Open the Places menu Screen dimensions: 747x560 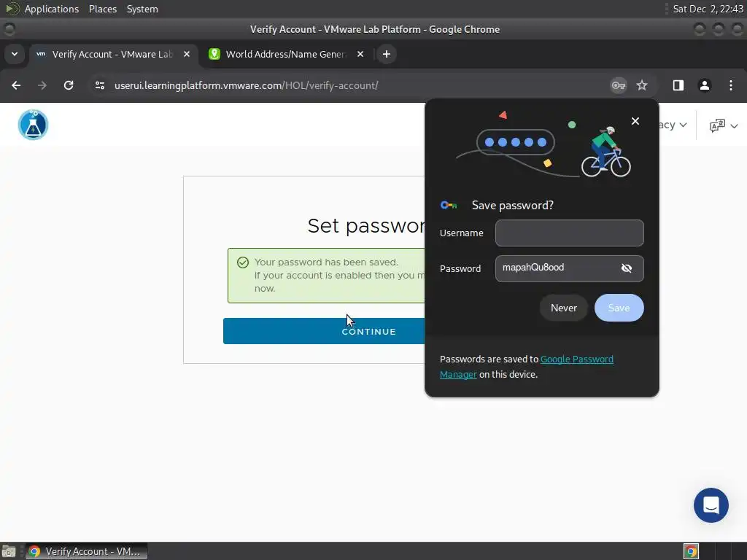(102, 9)
